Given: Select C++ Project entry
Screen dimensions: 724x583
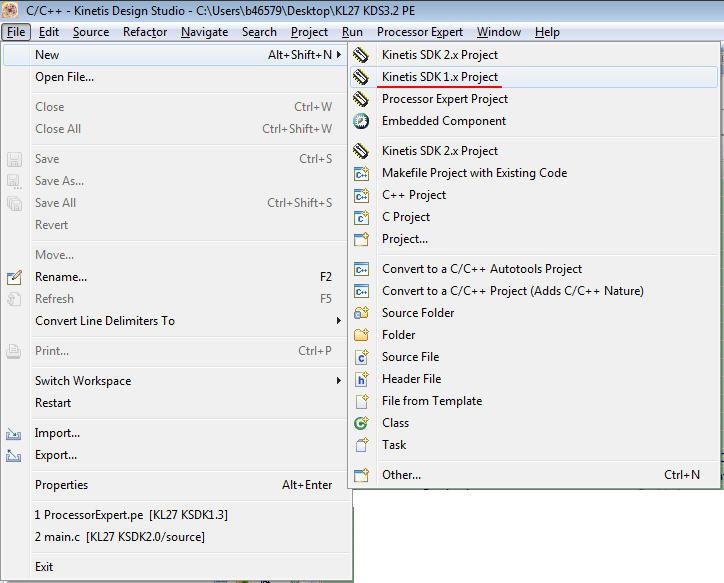Looking at the screenshot, I should [x=534, y=195].
